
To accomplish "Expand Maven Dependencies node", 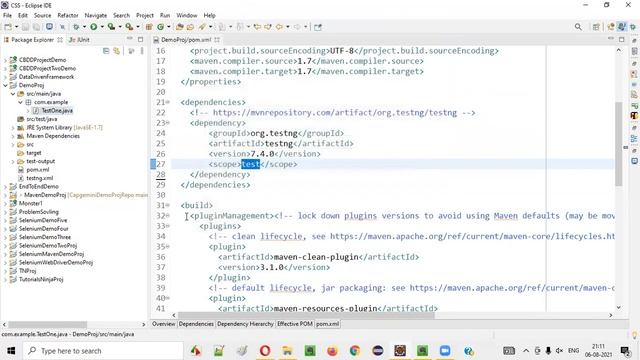I will 13,136.
